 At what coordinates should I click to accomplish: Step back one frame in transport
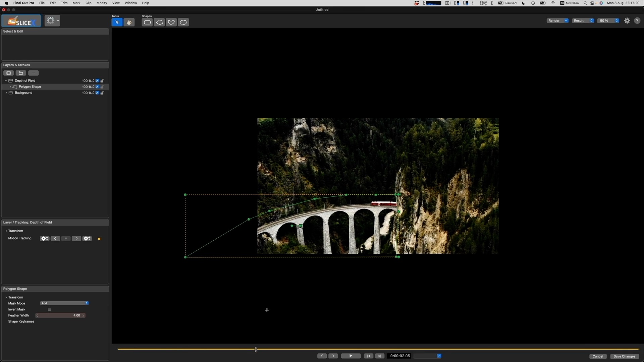coord(322,356)
